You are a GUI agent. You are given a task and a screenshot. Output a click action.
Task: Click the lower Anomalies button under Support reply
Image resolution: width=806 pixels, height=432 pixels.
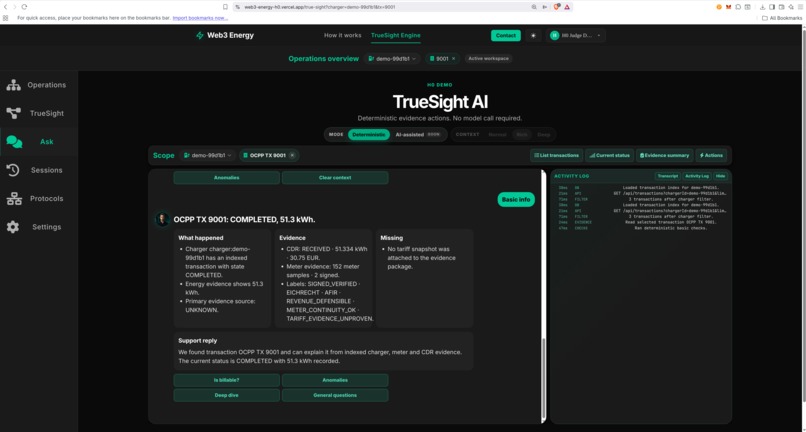pos(335,381)
